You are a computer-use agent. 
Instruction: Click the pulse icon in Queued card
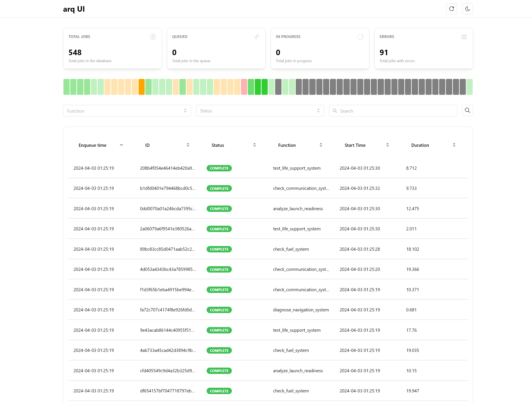point(256,37)
